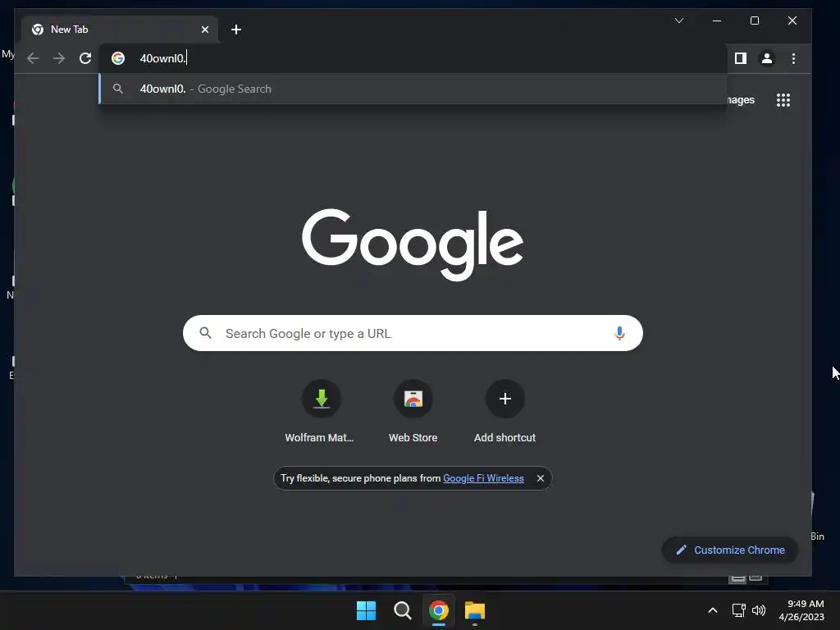Open the Wolfram Mathematica shortcut
Screen dimensions: 840x630
tap(320, 413)
